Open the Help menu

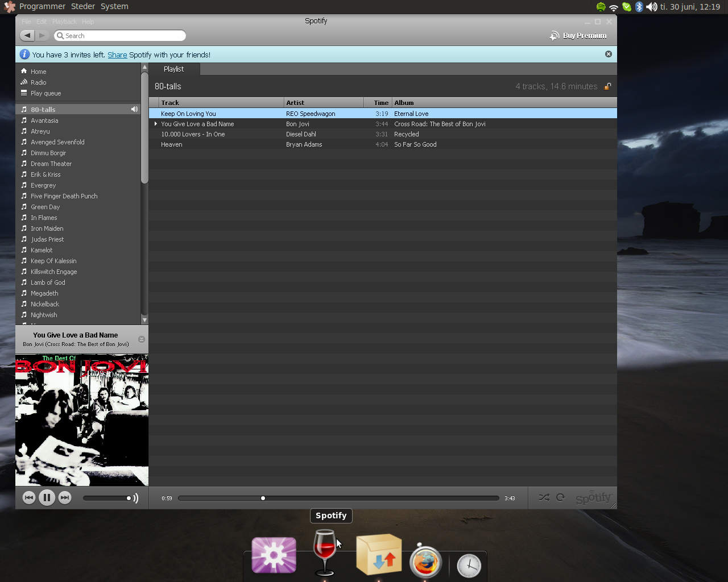[88, 22]
